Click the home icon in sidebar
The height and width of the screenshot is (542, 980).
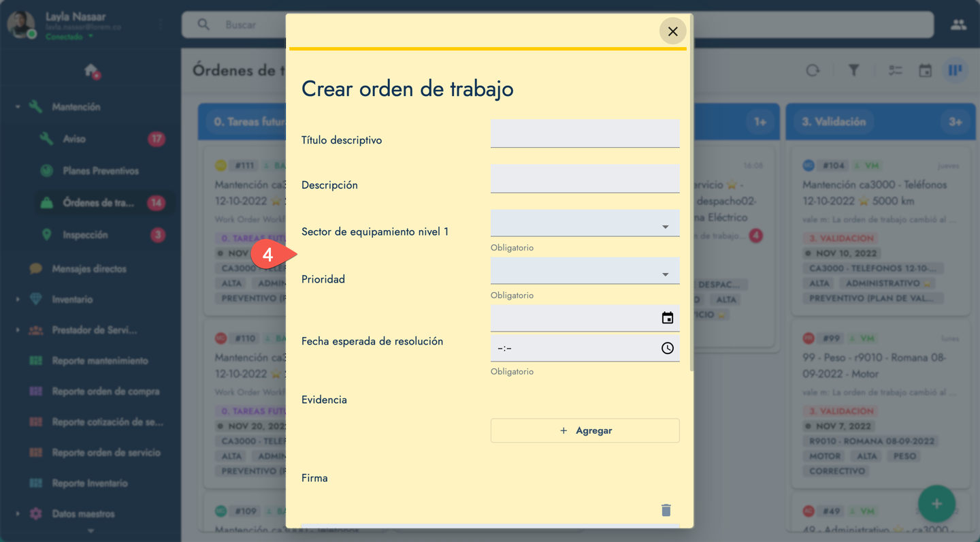pos(91,70)
